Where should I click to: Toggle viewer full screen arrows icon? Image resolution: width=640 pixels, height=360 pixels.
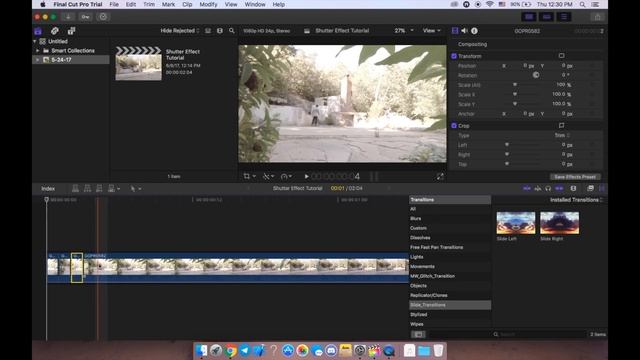[440, 176]
